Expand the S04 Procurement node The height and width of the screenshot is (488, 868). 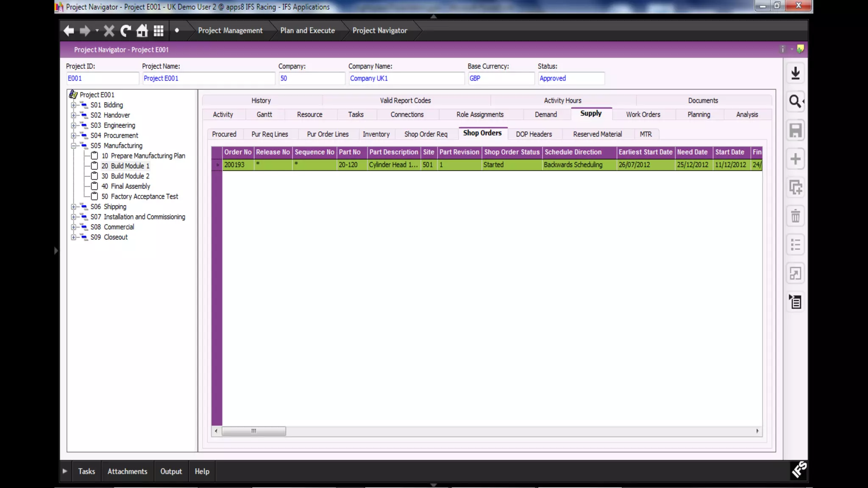[73, 136]
